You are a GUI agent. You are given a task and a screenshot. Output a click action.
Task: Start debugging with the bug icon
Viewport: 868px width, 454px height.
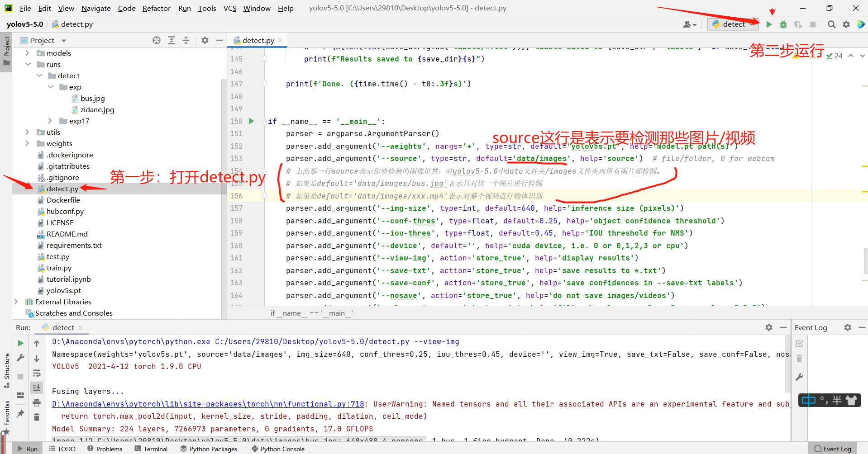783,24
